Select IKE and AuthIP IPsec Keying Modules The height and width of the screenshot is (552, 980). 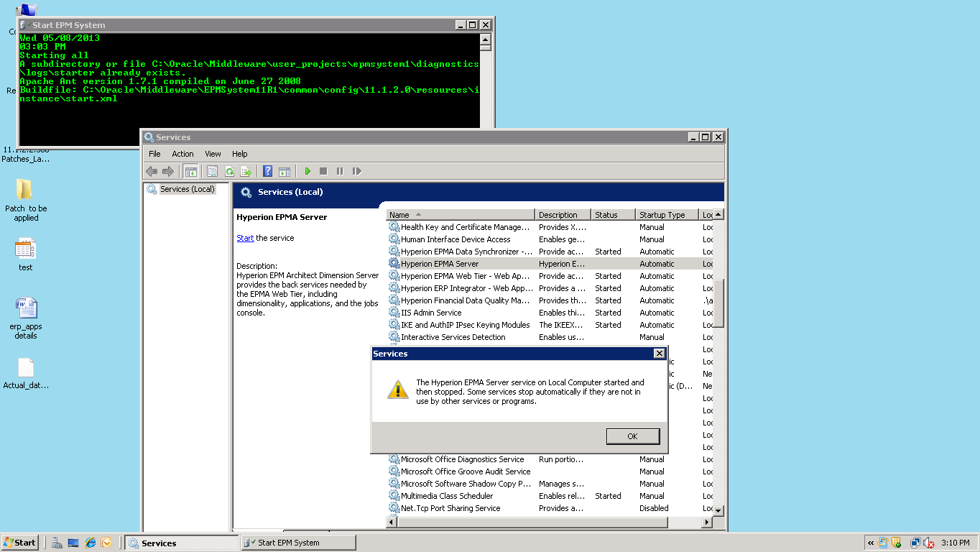[x=550, y=325]
